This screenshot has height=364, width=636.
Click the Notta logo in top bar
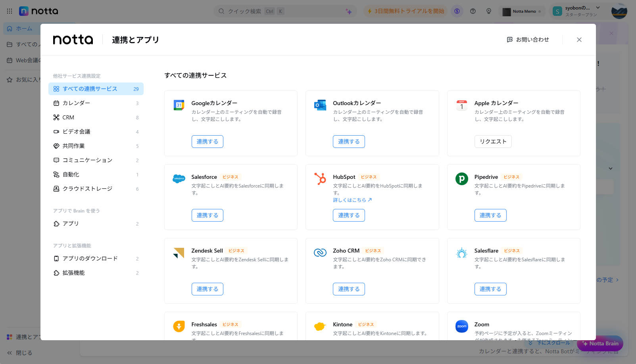[x=39, y=11]
